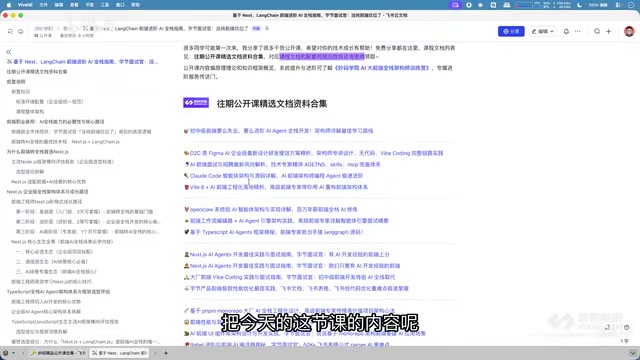640x360 pixels.
Task: Open the openclaw 系统级 AI 智能体架构 link
Action: [x=273, y=209]
